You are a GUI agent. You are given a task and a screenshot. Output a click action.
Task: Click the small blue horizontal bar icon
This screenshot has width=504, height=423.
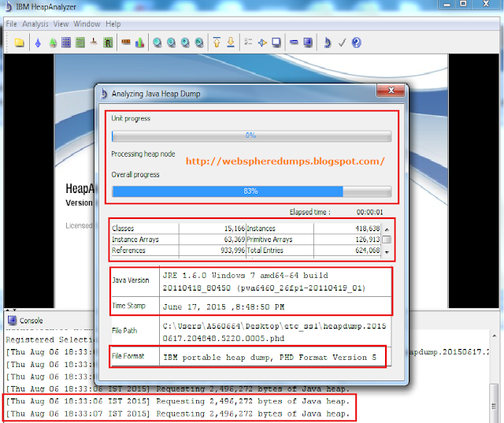[294, 42]
